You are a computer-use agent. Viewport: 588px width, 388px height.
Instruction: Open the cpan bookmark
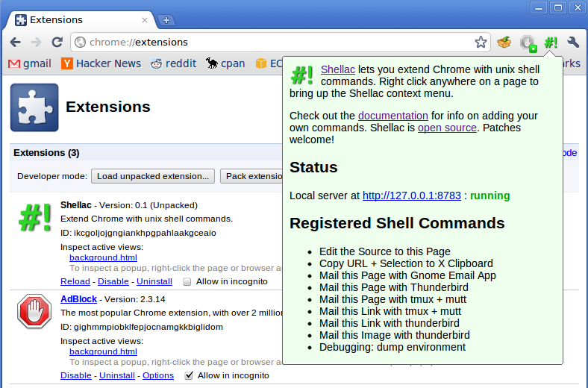225,63
